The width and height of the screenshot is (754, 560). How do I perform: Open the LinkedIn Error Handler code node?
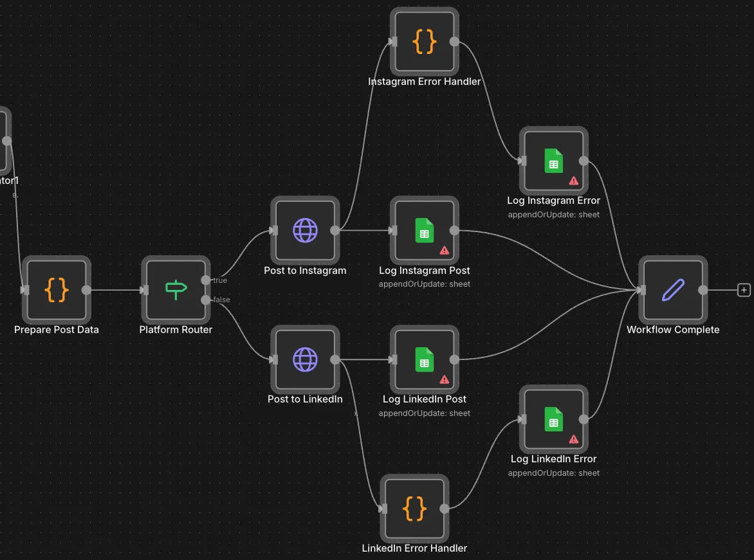[x=414, y=509]
